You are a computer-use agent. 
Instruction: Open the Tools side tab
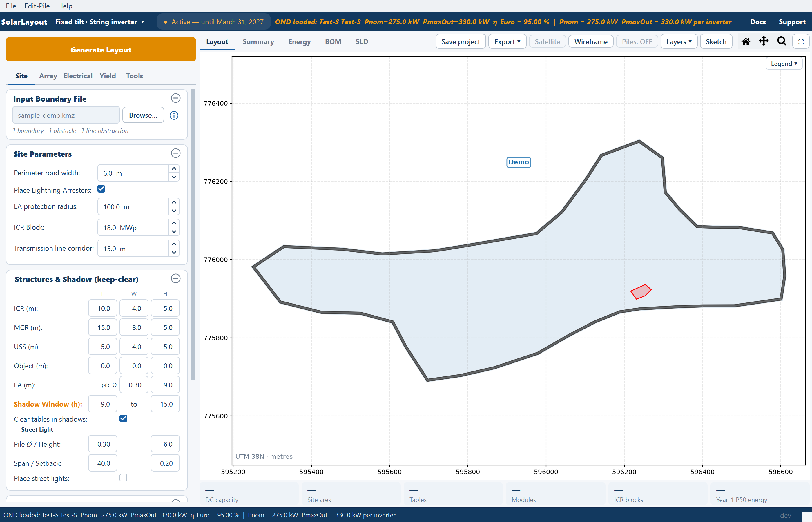pyautogui.click(x=134, y=76)
